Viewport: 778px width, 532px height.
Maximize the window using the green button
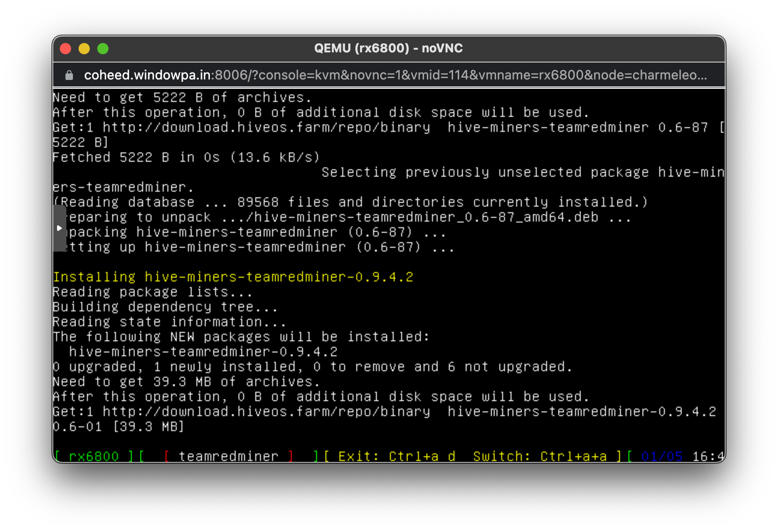pos(103,49)
